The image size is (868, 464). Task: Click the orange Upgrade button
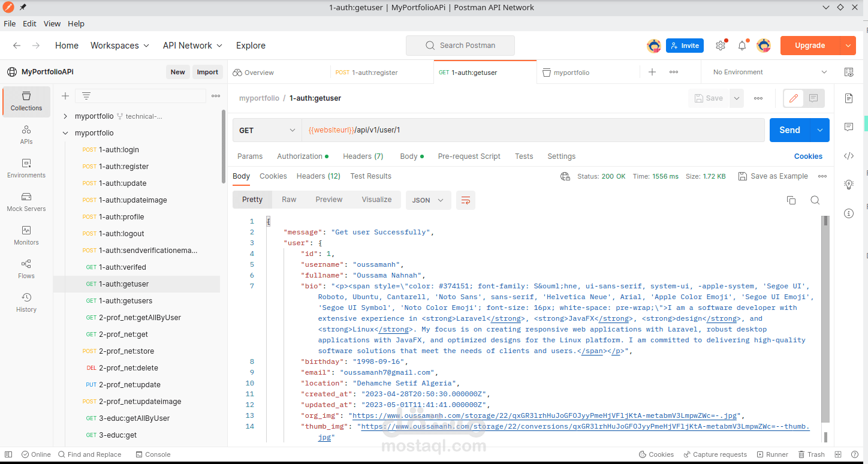(810, 46)
